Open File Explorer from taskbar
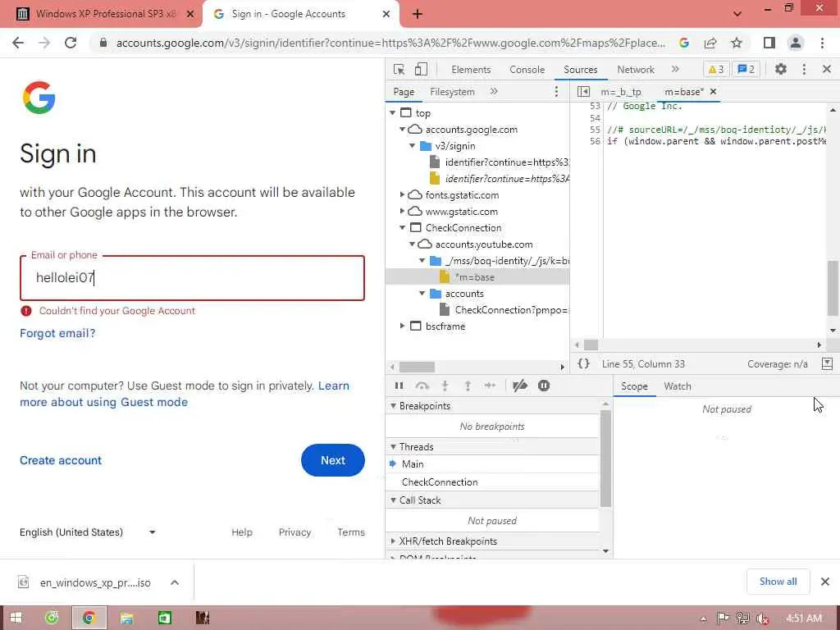 (126, 618)
